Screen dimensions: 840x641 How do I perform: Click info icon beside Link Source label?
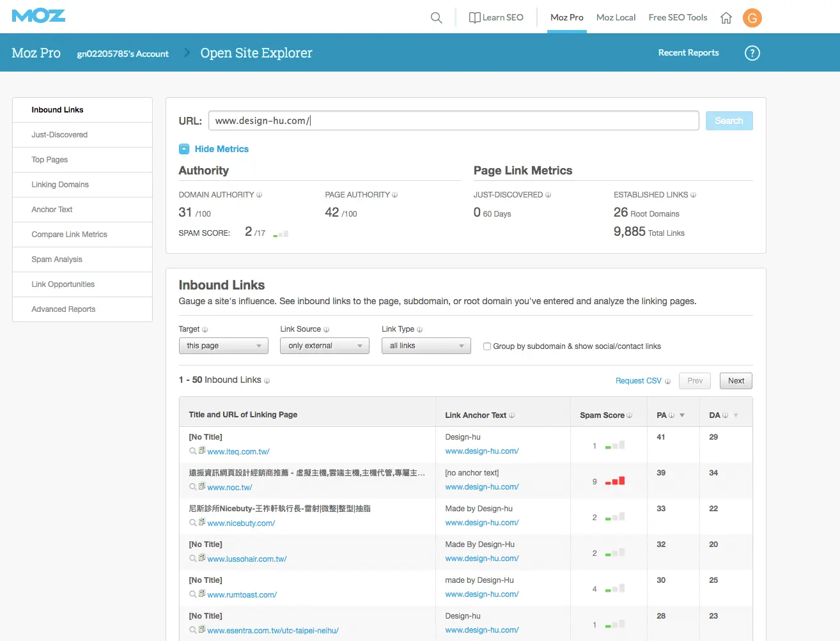326,330
